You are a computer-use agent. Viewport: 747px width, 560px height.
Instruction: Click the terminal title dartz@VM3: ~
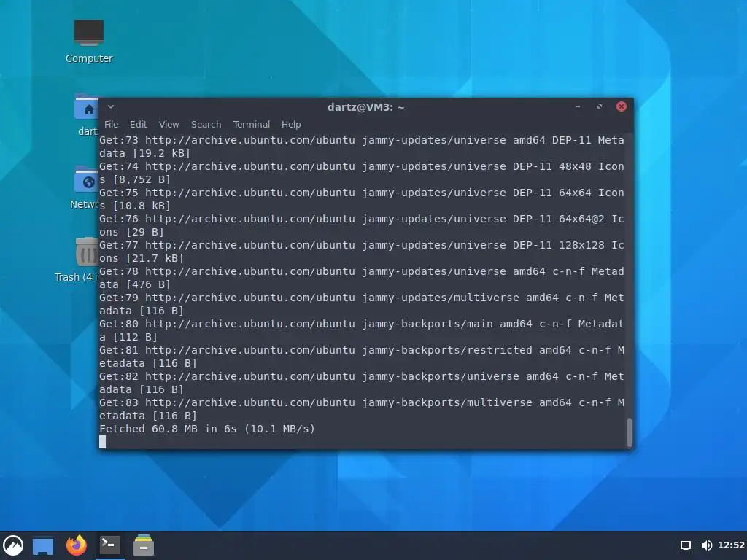[366, 107]
